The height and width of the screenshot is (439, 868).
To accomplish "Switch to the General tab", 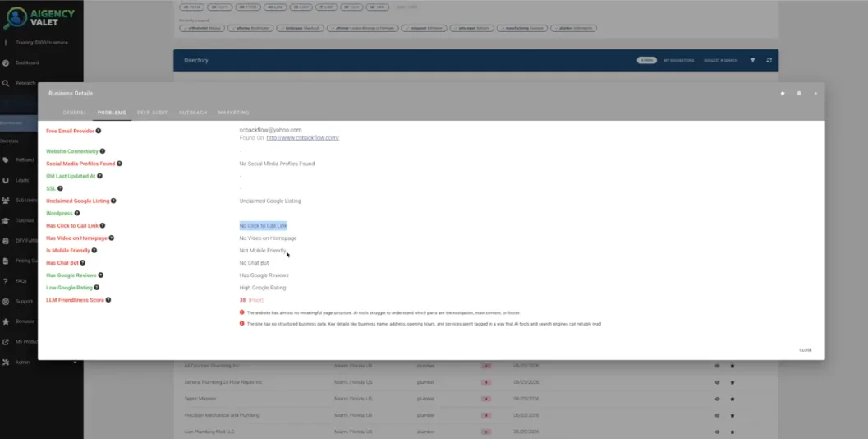I will click(74, 113).
